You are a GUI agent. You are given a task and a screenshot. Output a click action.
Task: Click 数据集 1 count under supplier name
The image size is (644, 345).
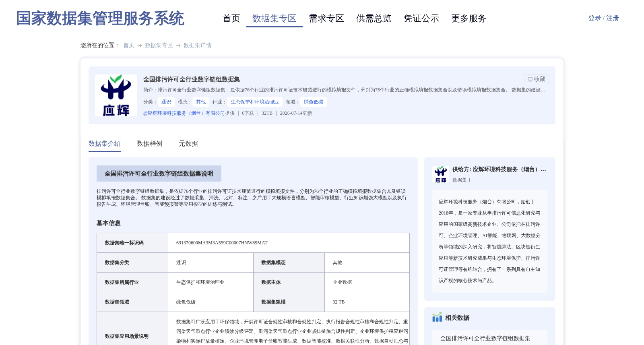(x=461, y=180)
